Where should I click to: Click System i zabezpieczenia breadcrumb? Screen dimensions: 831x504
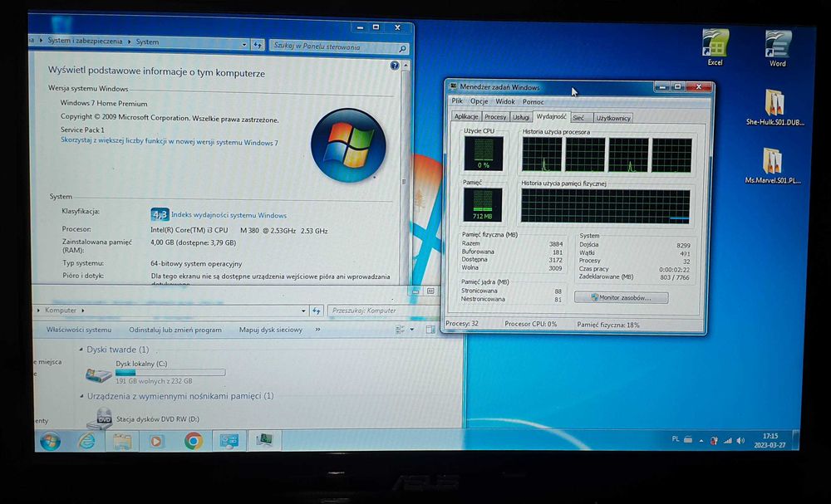85,41
